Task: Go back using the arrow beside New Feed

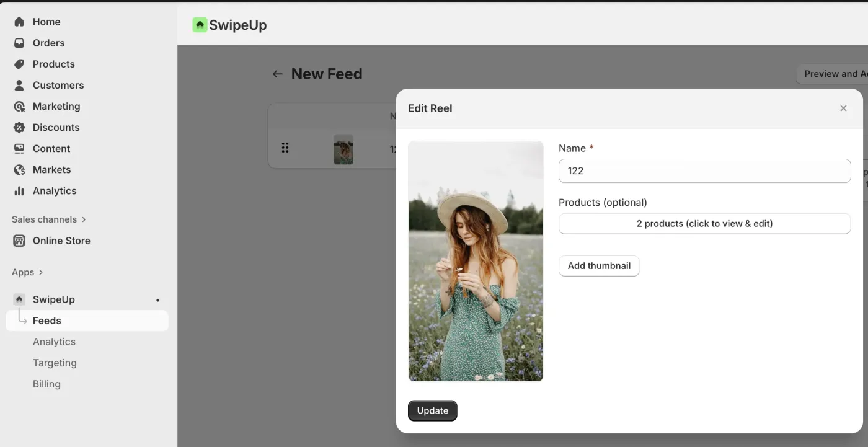Action: pyautogui.click(x=277, y=74)
